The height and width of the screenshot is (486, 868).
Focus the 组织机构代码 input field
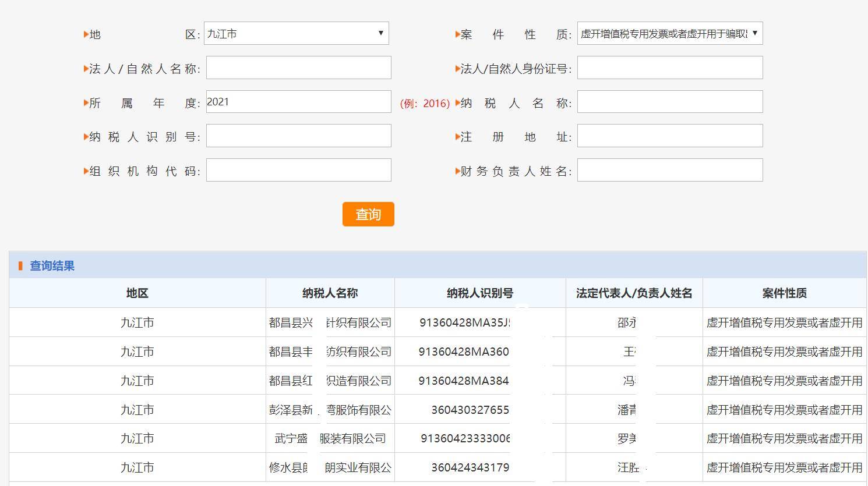pos(298,170)
